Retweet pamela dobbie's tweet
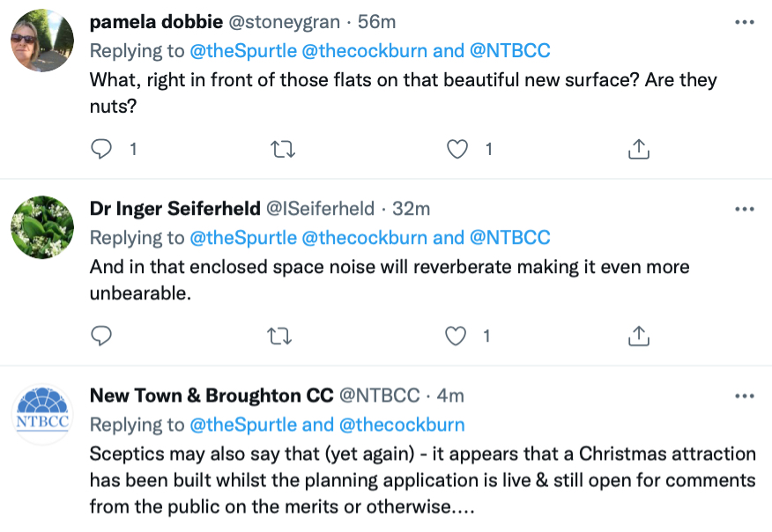Screen dimensions: 772x532 [x=283, y=149]
